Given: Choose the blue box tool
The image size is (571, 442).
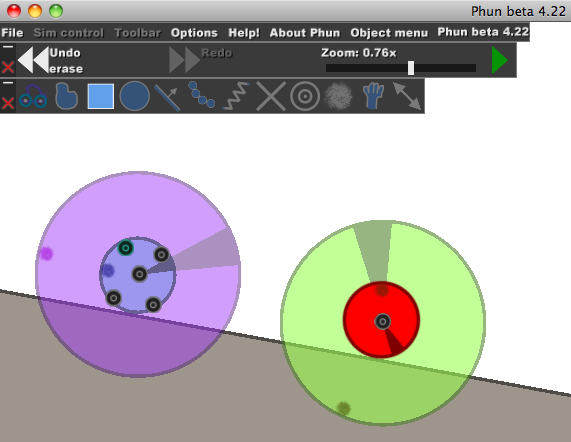Looking at the screenshot, I should (101, 96).
